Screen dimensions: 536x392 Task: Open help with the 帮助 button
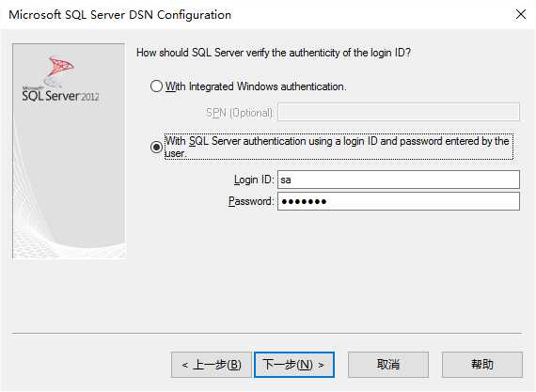point(482,365)
